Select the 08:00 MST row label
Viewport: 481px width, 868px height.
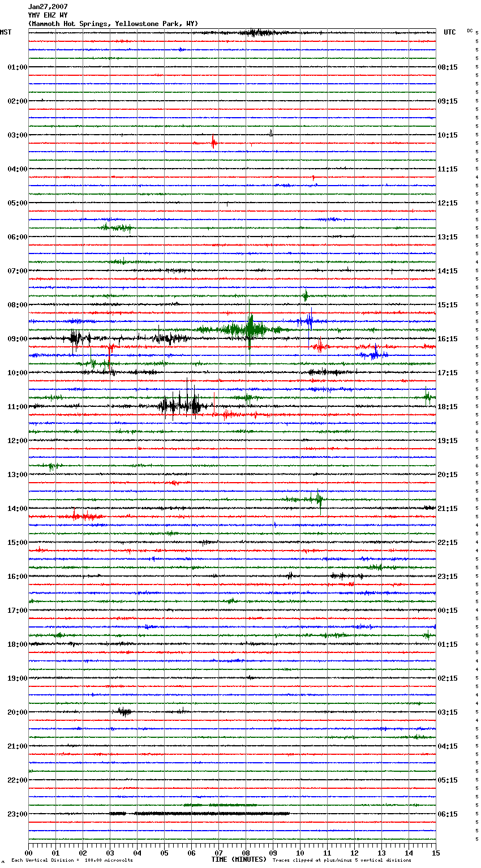pyautogui.click(x=18, y=305)
